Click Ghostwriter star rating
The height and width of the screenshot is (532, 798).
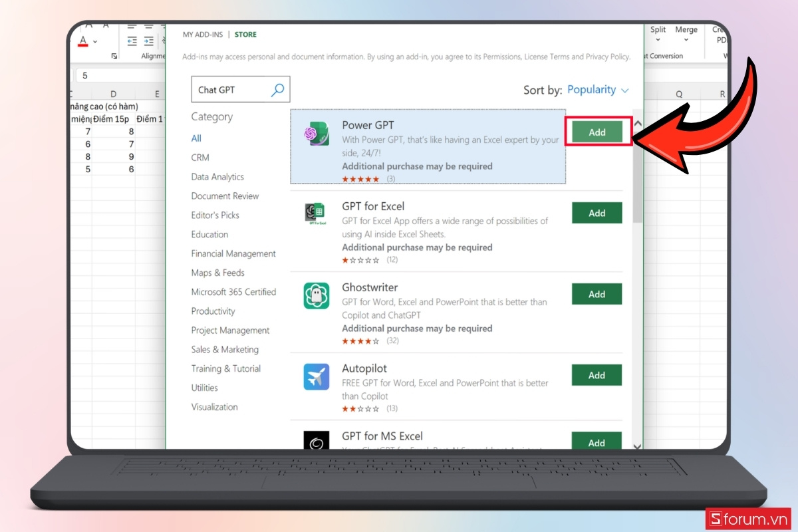[360, 341]
